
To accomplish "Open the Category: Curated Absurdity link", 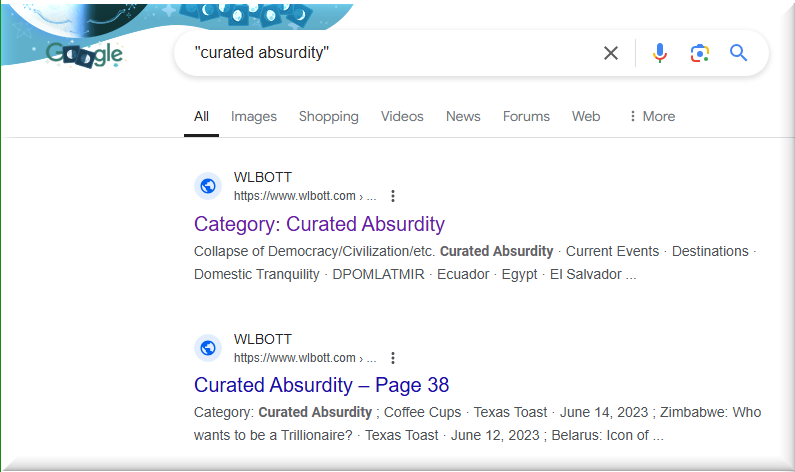I will coord(319,224).
